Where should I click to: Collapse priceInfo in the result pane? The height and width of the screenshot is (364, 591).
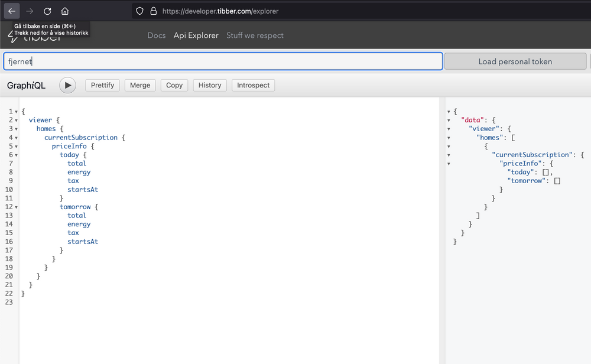(449, 164)
